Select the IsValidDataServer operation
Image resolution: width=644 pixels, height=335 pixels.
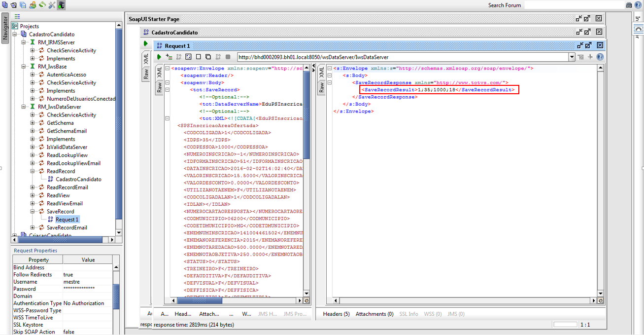67,147
